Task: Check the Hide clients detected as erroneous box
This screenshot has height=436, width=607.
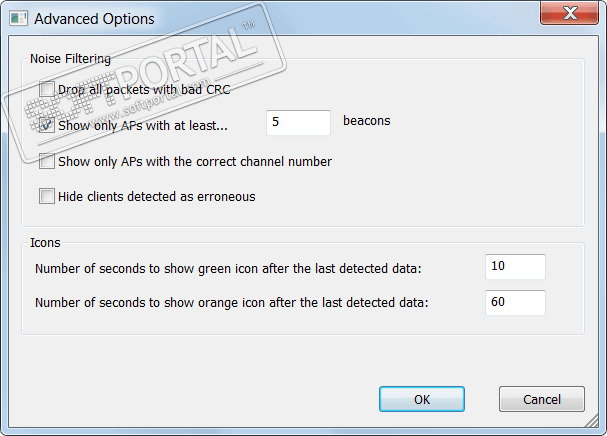Action: click(47, 196)
